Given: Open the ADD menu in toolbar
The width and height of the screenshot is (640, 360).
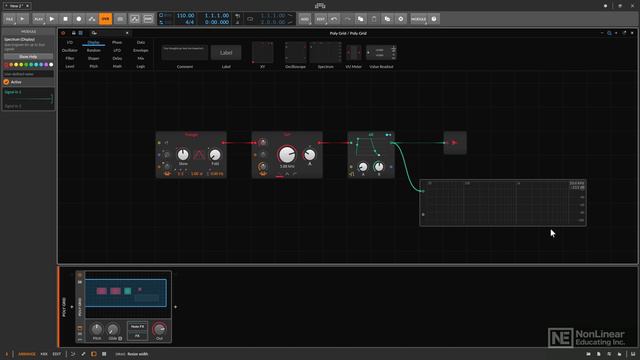Looking at the screenshot, I should [x=304, y=19].
